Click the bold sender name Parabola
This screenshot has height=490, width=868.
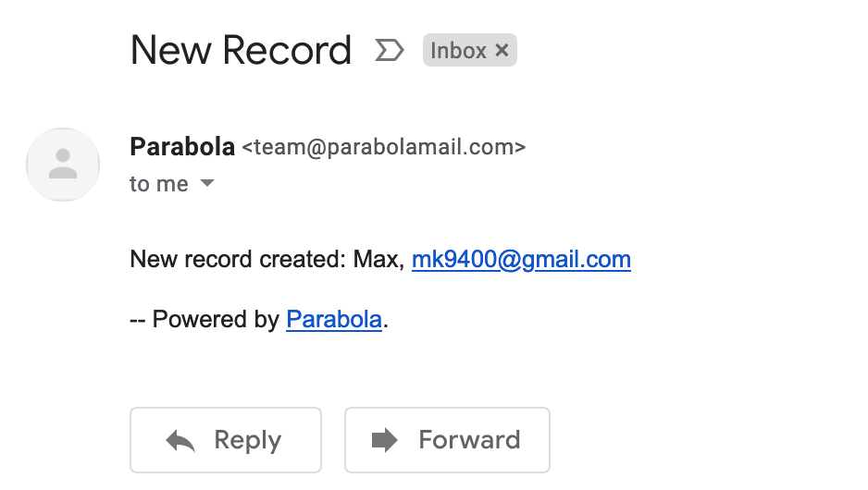[182, 146]
